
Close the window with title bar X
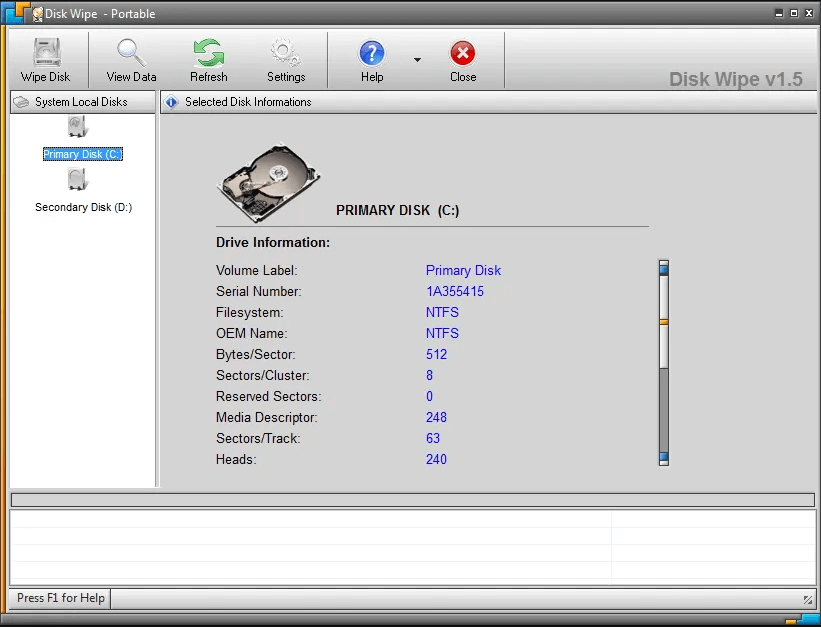[808, 14]
